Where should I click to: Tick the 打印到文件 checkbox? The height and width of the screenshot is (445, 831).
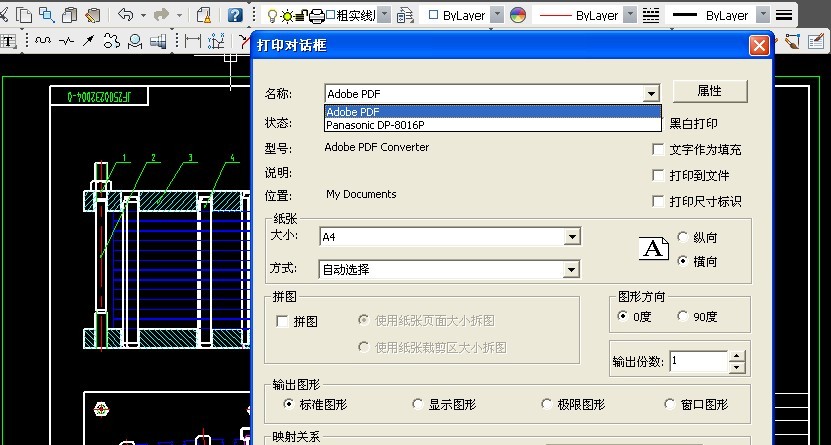click(x=658, y=176)
